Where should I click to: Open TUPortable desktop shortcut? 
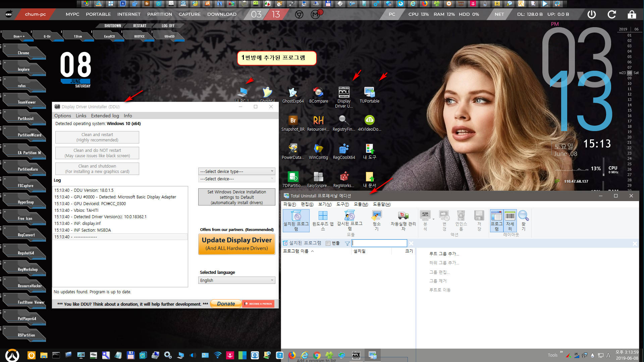click(369, 95)
